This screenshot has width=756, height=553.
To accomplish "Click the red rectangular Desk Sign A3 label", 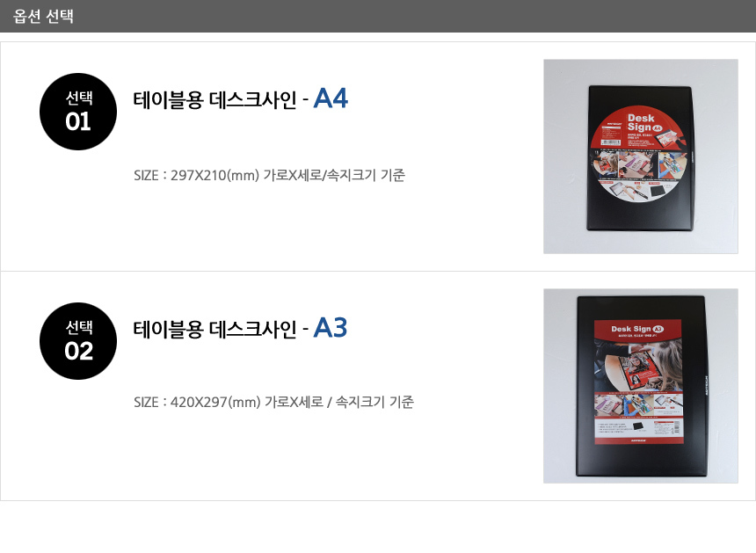I will point(638,382).
